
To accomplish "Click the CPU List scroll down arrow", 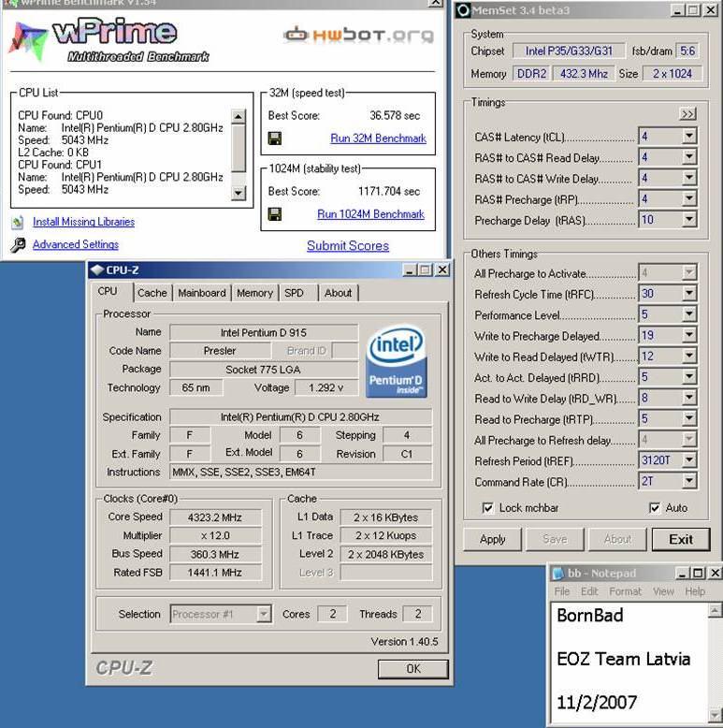I will coord(239,193).
